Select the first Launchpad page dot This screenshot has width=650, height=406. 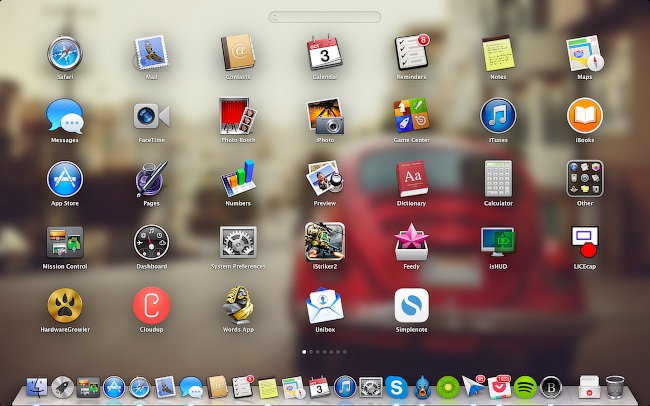[304, 352]
